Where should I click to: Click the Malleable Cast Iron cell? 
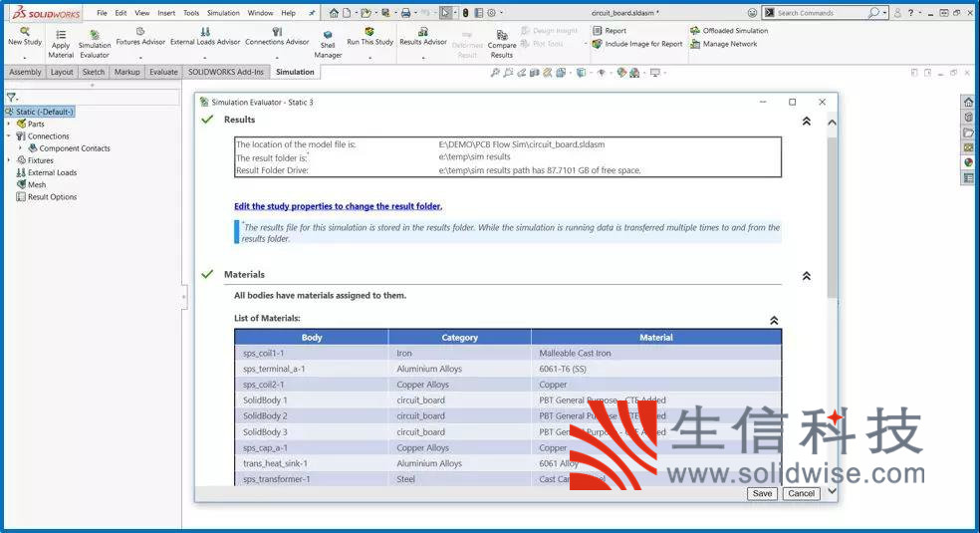point(656,353)
